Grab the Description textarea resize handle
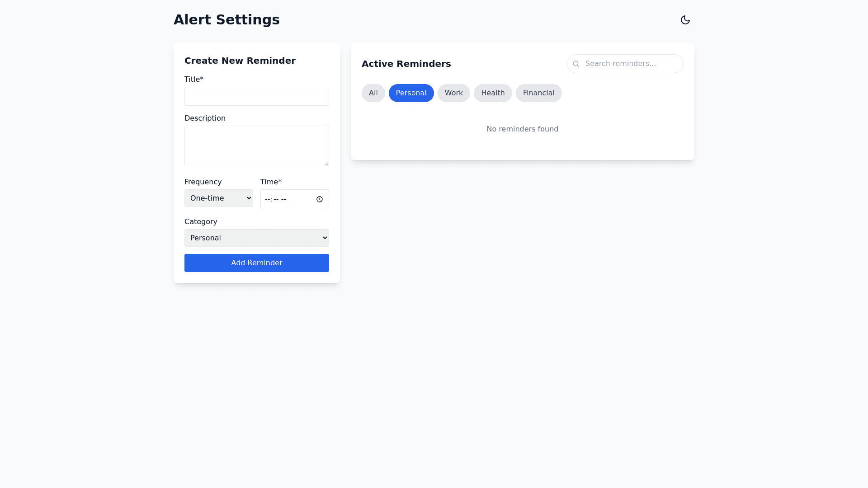 tap(326, 164)
